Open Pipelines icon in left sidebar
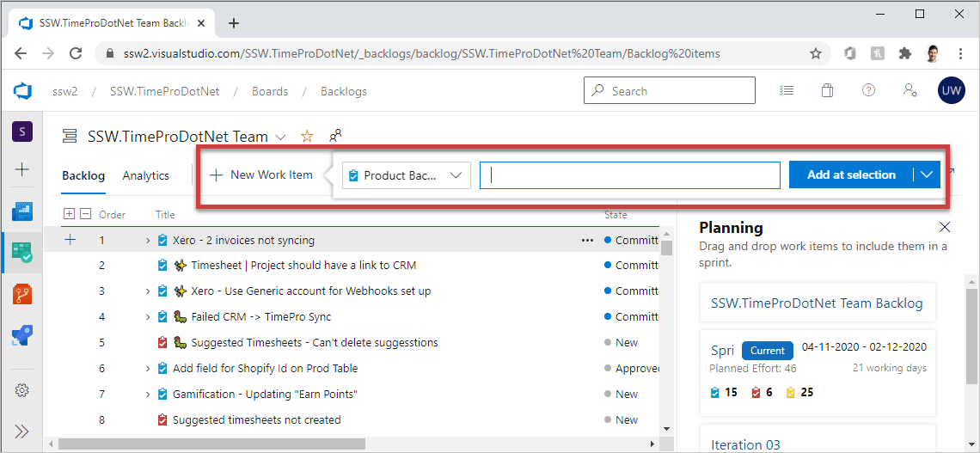Image resolution: width=980 pixels, height=453 pixels. (22, 336)
